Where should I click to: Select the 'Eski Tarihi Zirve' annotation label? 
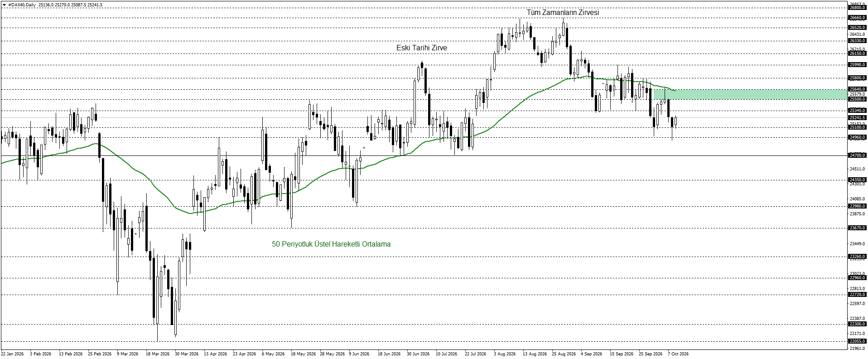pyautogui.click(x=422, y=48)
